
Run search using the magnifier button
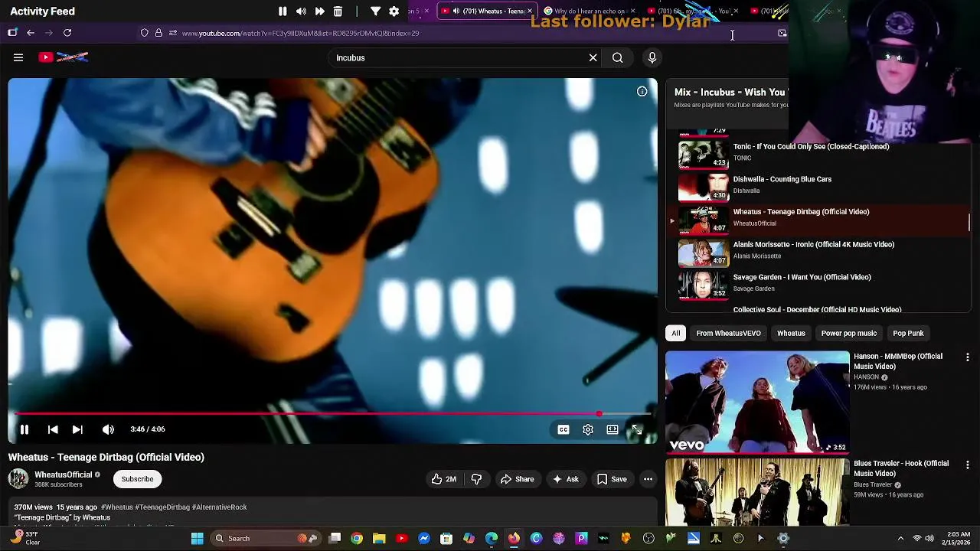[x=617, y=57]
